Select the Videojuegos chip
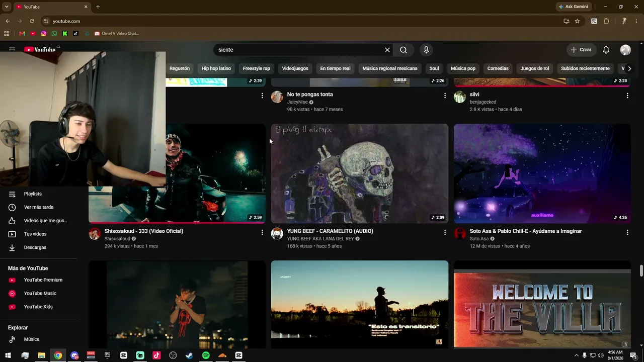 click(295, 68)
